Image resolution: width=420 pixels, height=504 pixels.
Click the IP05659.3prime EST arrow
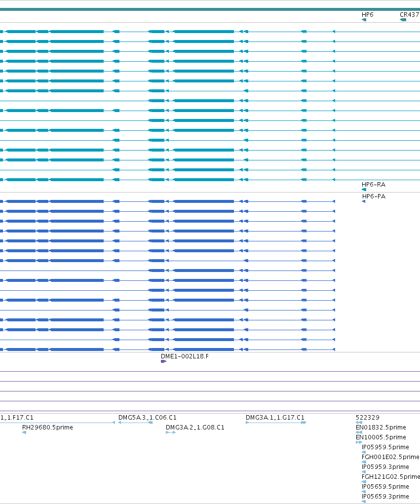(364, 502)
